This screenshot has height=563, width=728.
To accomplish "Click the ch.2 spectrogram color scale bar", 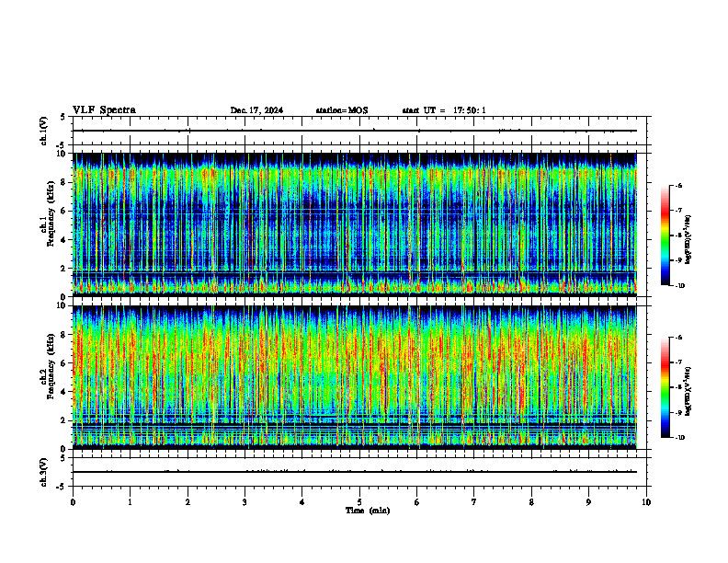I will click(665, 387).
